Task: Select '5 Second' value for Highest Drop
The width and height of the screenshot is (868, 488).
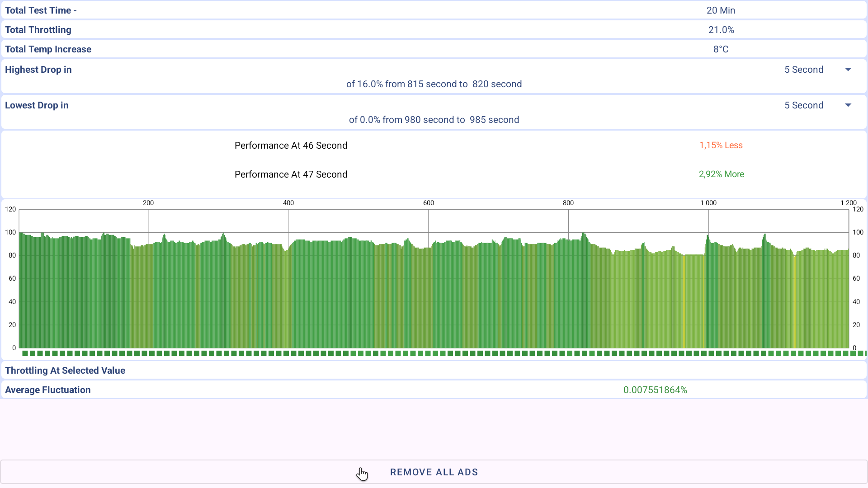Action: [x=803, y=70]
